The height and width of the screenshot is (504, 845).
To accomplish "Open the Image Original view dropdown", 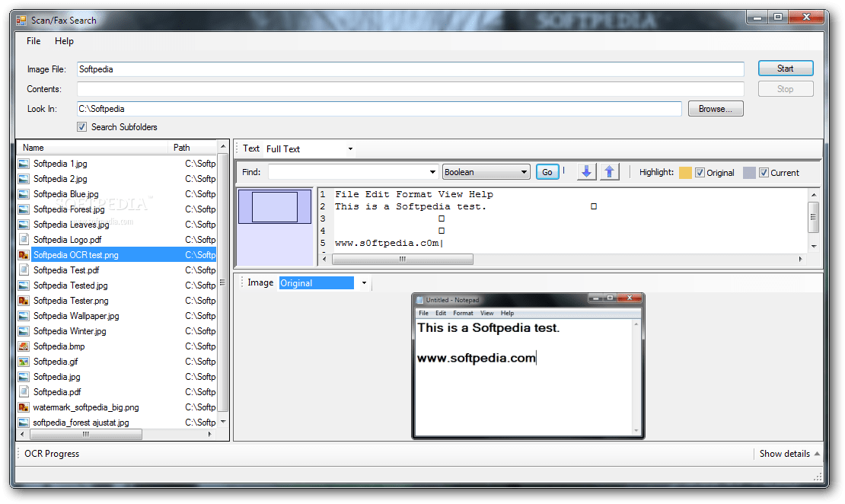I will tap(365, 283).
